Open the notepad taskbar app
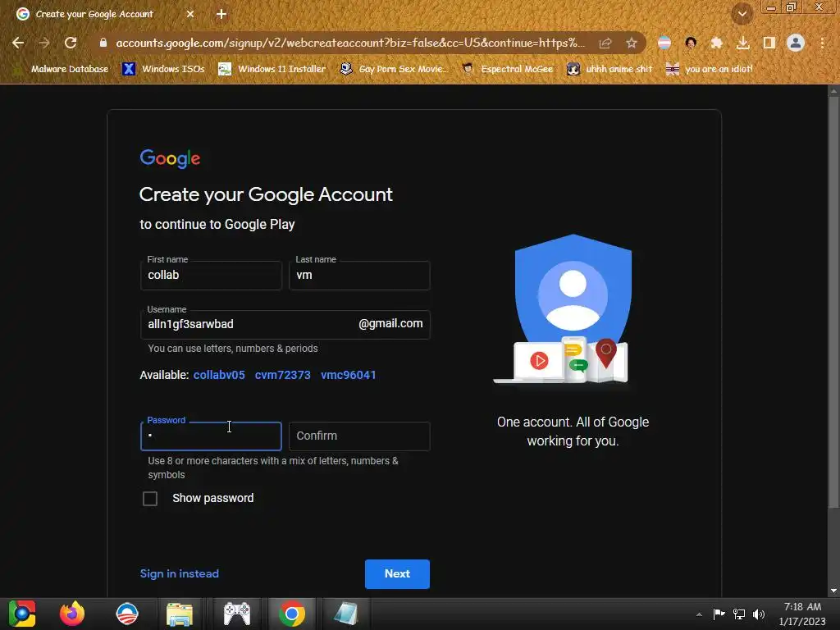 pyautogui.click(x=345, y=614)
